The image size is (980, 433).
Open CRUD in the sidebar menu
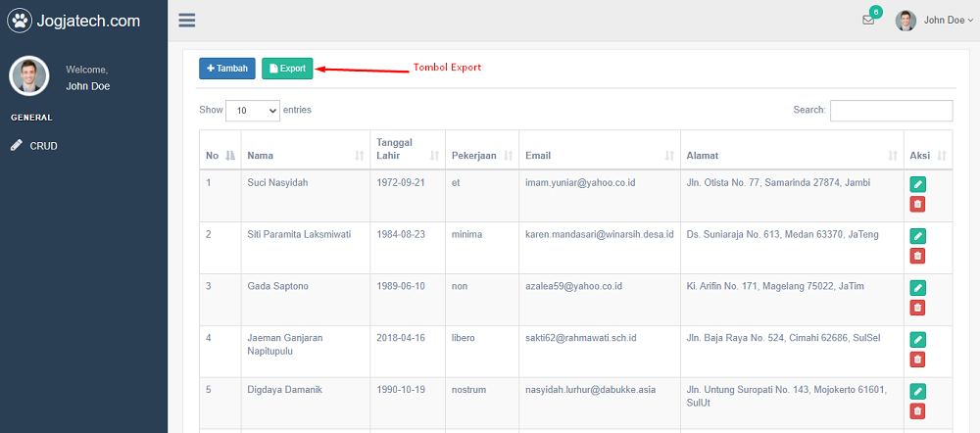43,146
